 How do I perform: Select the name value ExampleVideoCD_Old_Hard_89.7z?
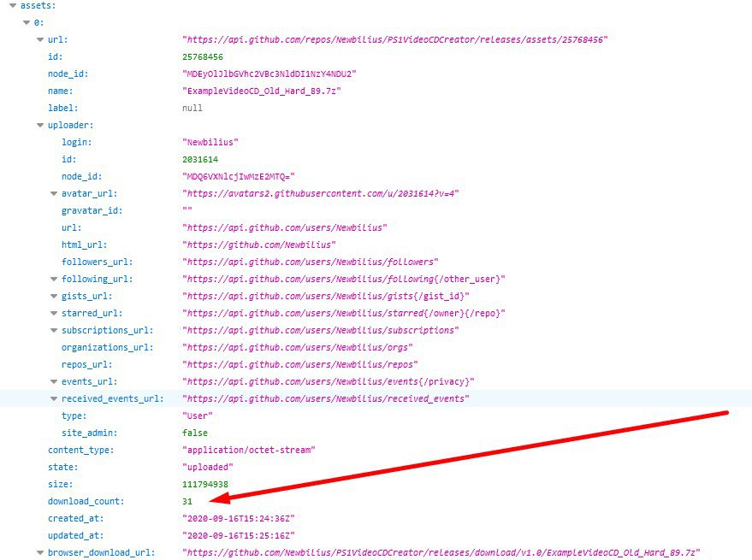pyautogui.click(x=262, y=91)
